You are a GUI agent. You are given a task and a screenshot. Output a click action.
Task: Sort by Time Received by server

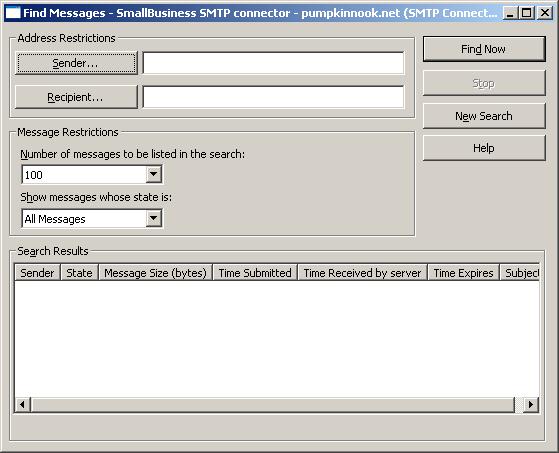click(x=363, y=273)
